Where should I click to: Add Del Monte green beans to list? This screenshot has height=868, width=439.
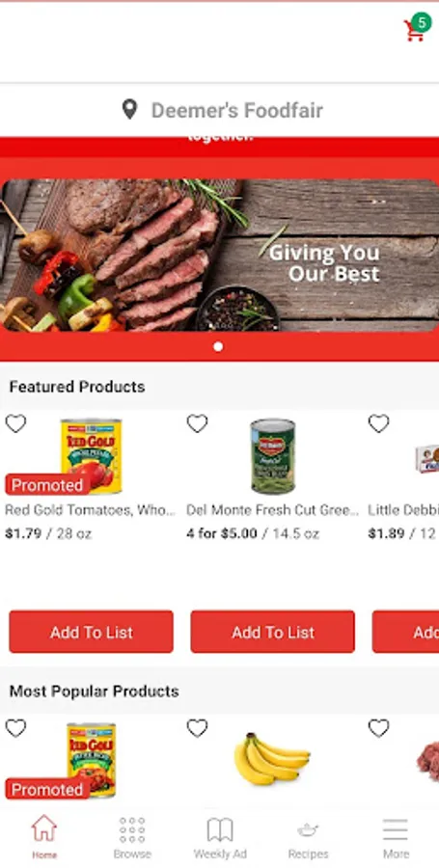[x=273, y=632]
